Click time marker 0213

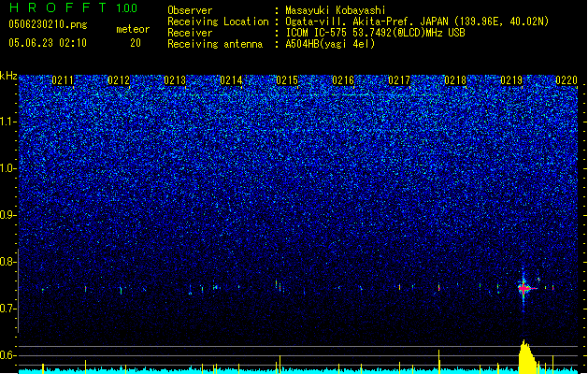[x=175, y=80]
